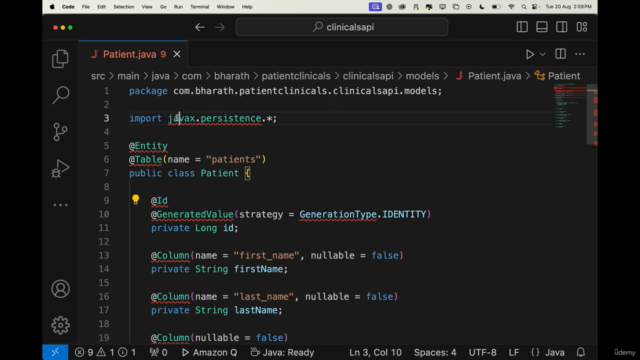640x360 pixels.
Task: Go to line via Ln 3, Col 10
Action: (x=375, y=352)
